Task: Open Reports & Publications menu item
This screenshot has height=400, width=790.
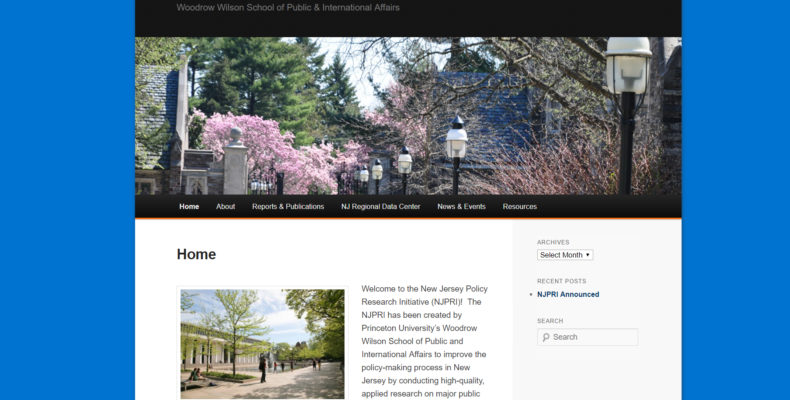Action: pyautogui.click(x=288, y=207)
